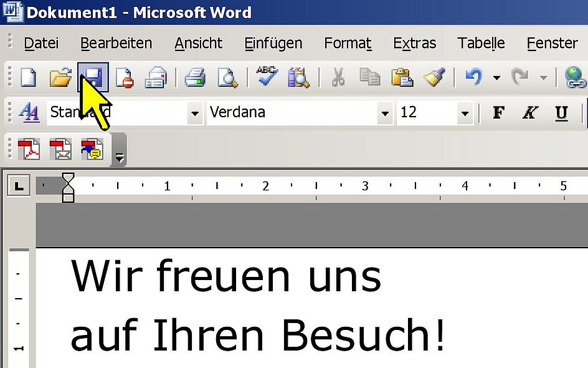Screen dimensions: 588x368
Task: Open the Einfügen menu
Action: click(273, 43)
